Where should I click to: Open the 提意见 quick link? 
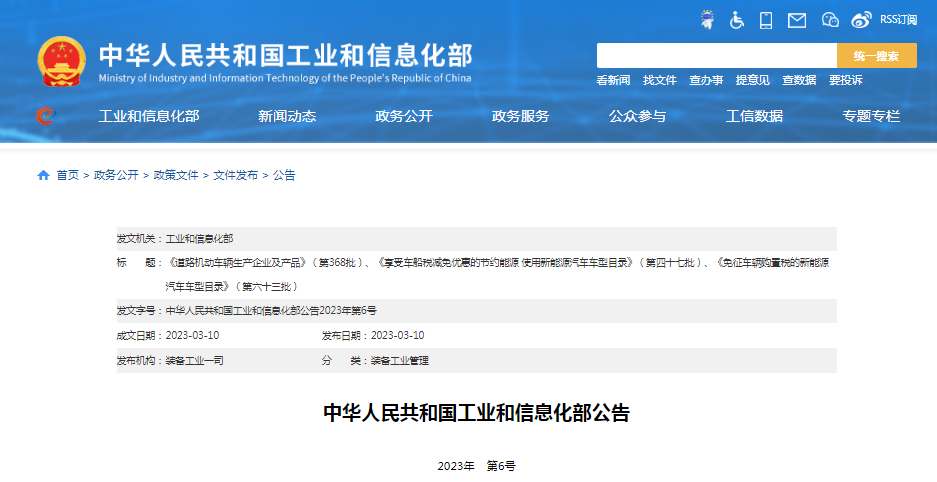tap(752, 80)
